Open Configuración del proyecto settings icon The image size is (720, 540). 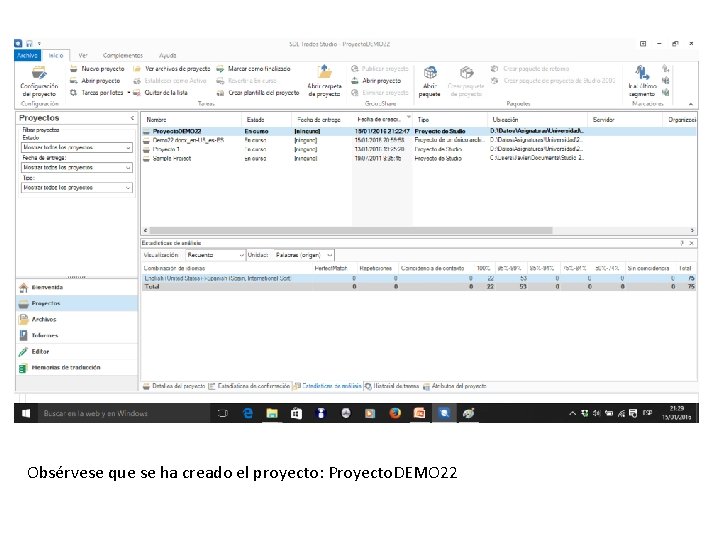(x=39, y=81)
